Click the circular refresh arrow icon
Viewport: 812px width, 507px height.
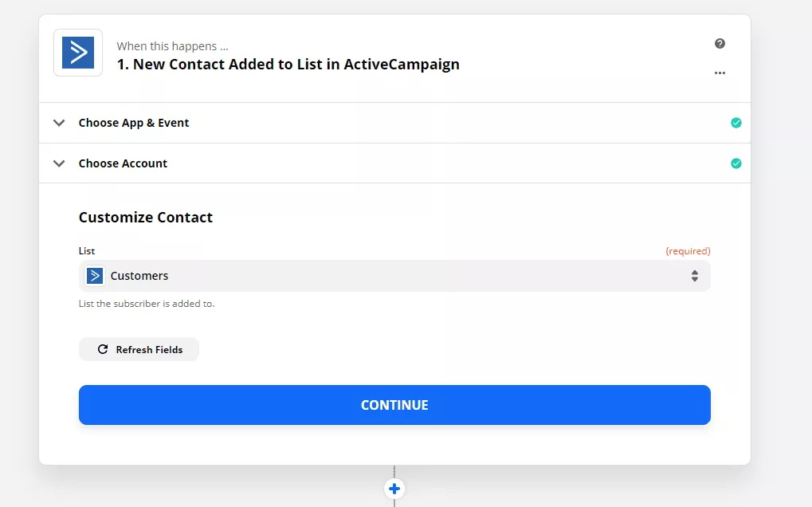pos(103,349)
